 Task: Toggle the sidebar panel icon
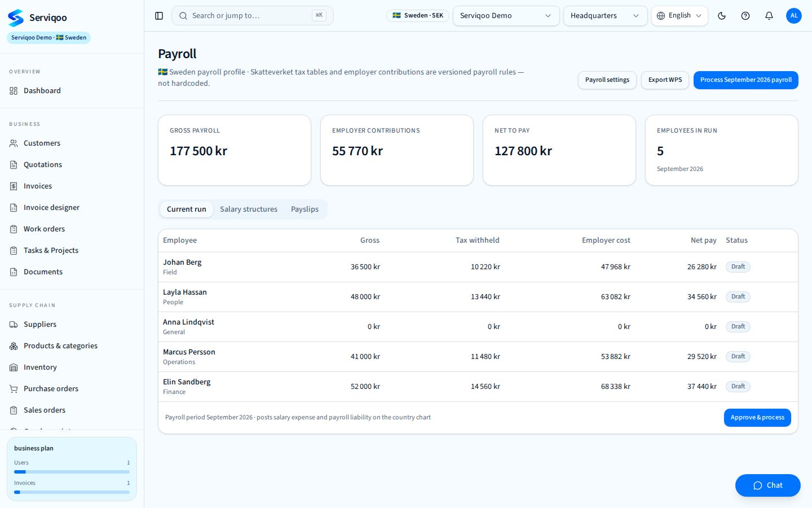tap(159, 16)
